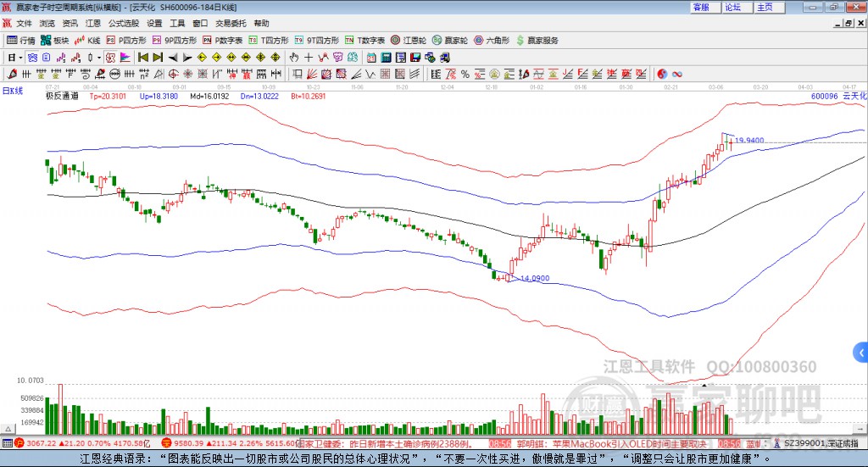
Task: Click the Shanghai index 3067.22 status entry
Action: point(83,443)
